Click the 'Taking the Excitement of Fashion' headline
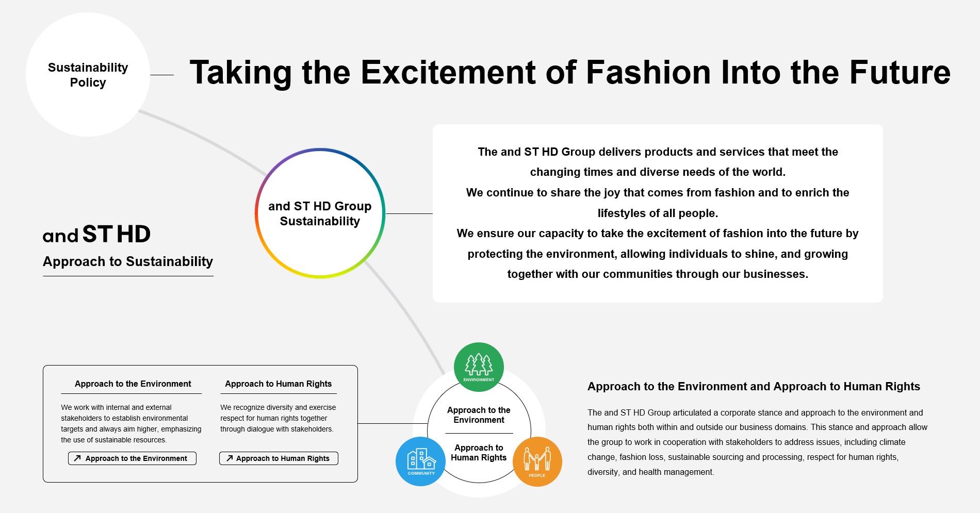Image resolution: width=980 pixels, height=513 pixels. coord(569,72)
